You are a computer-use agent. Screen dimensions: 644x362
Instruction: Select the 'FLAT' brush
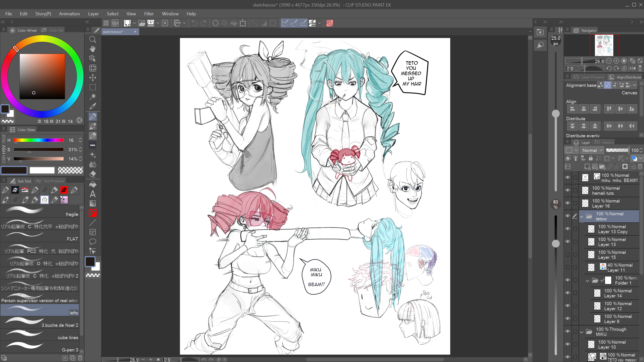click(x=40, y=236)
